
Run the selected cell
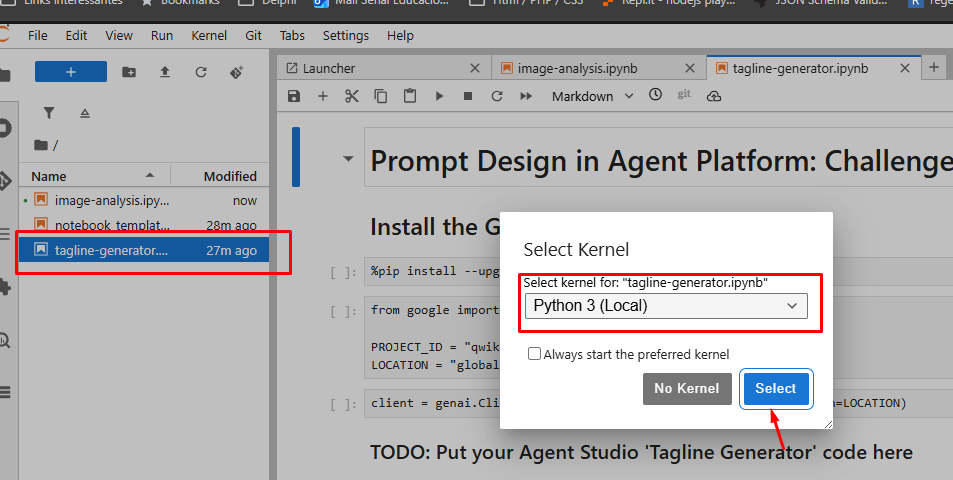click(x=439, y=96)
